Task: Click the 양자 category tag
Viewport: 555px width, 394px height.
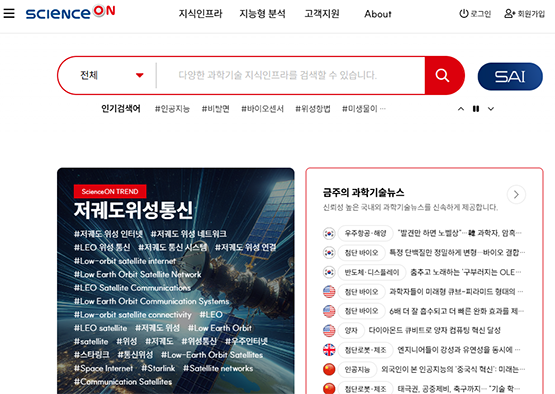Action: (351, 330)
